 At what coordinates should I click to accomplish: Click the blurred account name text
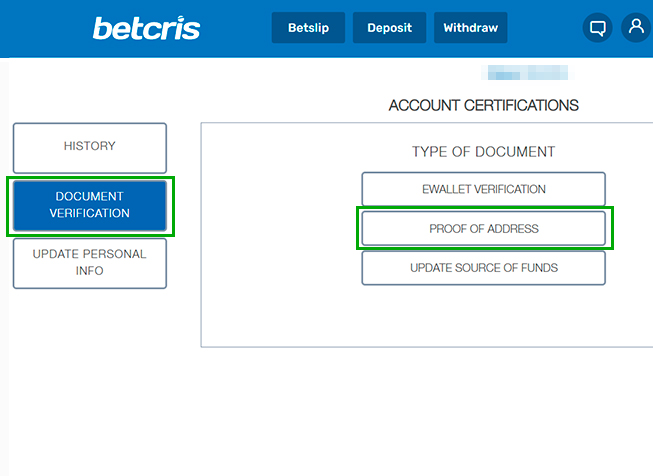(x=527, y=72)
